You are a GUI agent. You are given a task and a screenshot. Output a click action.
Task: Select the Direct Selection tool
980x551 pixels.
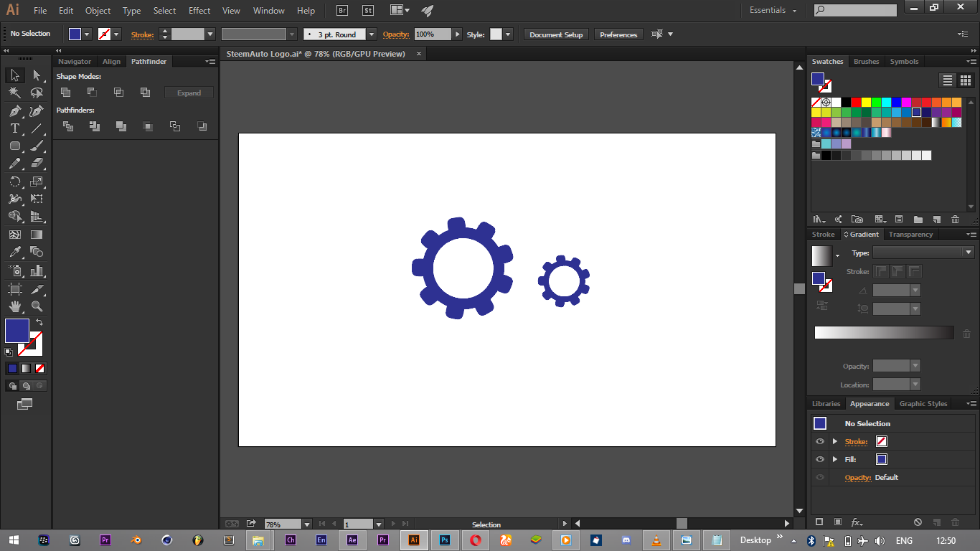[x=37, y=75]
